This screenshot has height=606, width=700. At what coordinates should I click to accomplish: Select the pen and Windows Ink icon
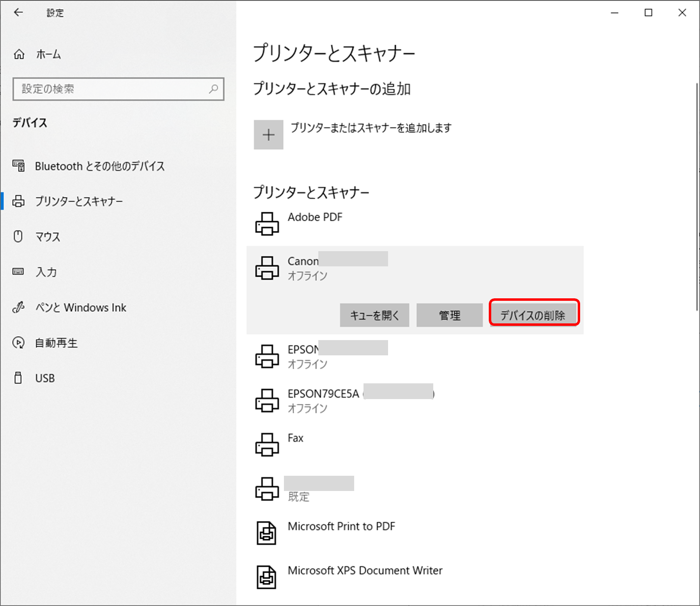click(18, 307)
